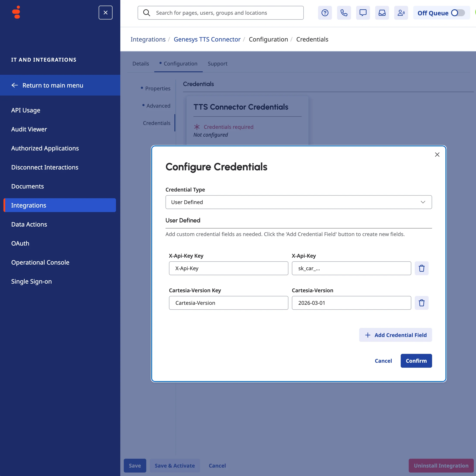Click the 'Credentials' breadcrumb text
Image resolution: width=476 pixels, height=476 pixels.
[x=312, y=39]
